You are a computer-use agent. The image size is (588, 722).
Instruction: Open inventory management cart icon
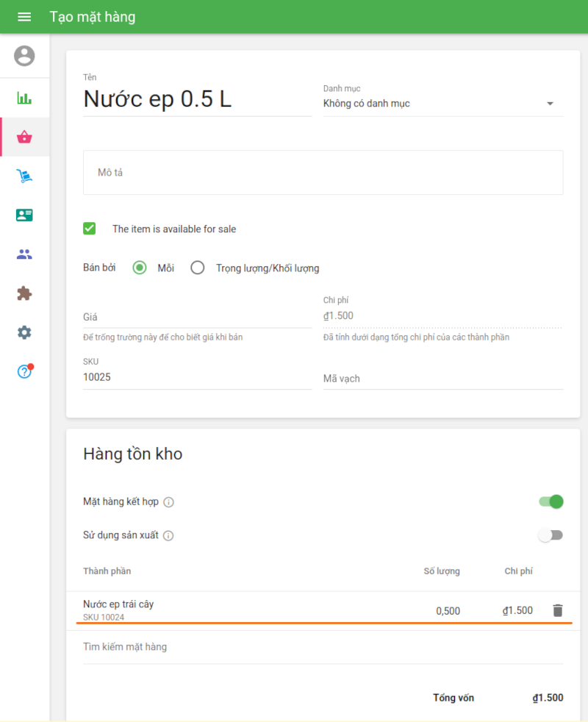(x=24, y=176)
